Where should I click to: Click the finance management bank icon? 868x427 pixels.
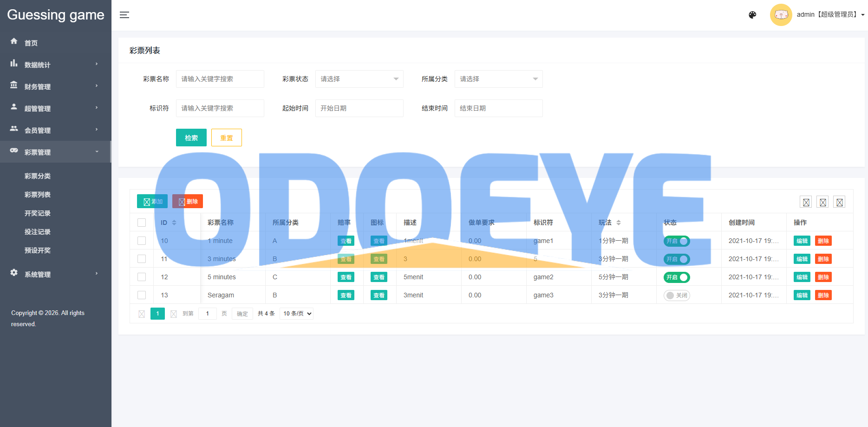[14, 85]
